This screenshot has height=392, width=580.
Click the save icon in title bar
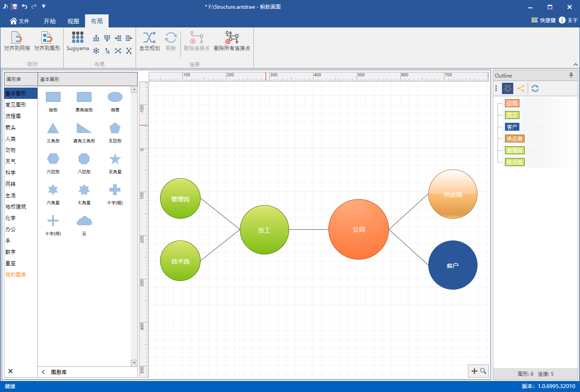pyautogui.click(x=15, y=7)
